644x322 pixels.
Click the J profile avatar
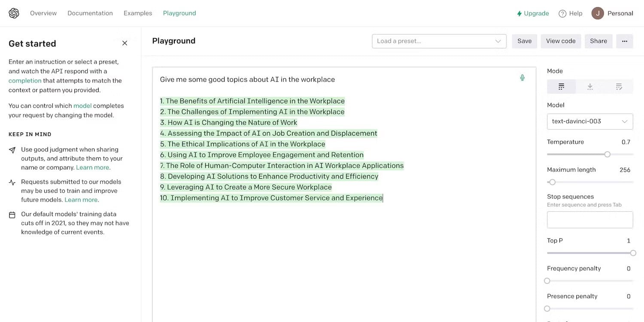pos(598,13)
